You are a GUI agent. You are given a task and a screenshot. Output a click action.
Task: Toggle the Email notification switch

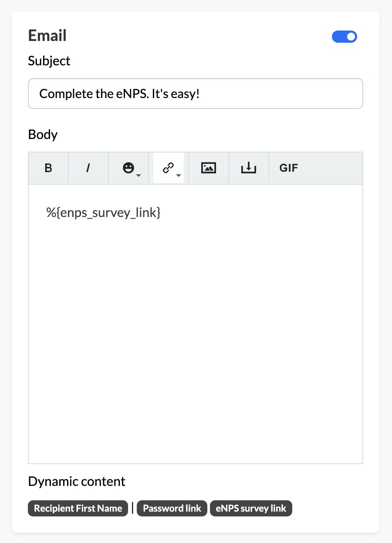coord(345,37)
